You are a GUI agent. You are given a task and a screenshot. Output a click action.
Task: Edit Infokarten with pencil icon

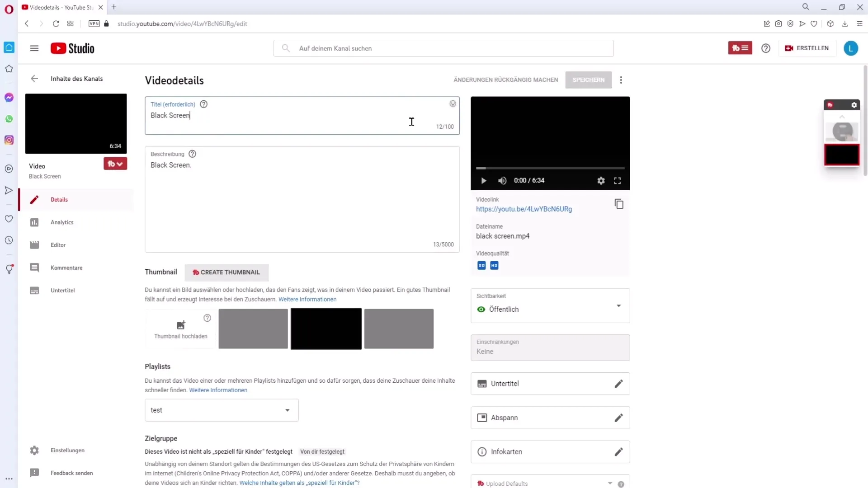coord(619,452)
